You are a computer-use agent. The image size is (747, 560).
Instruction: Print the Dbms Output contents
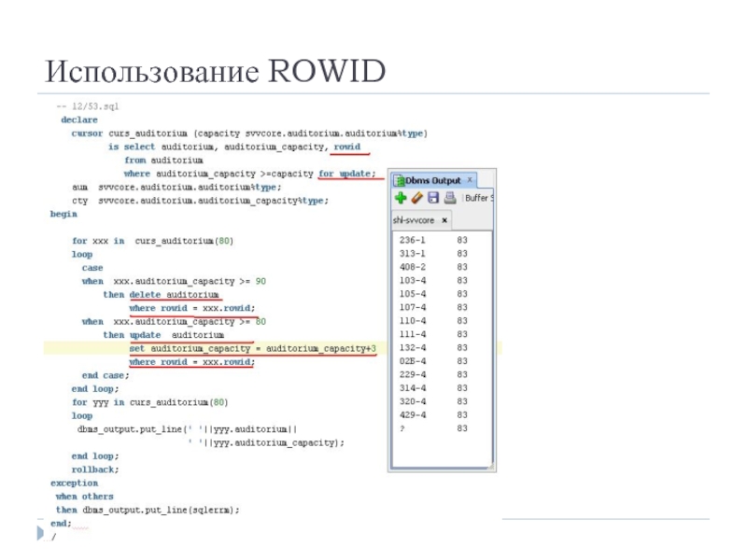(449, 198)
